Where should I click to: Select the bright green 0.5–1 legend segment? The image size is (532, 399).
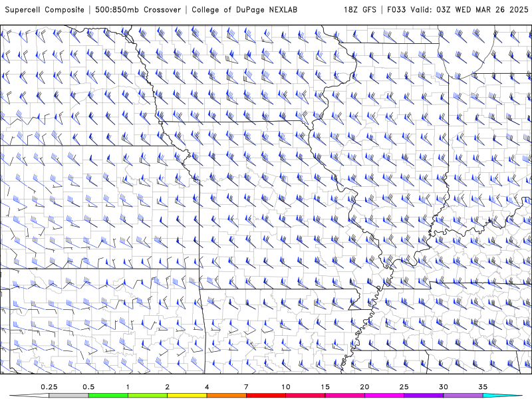pos(108,396)
